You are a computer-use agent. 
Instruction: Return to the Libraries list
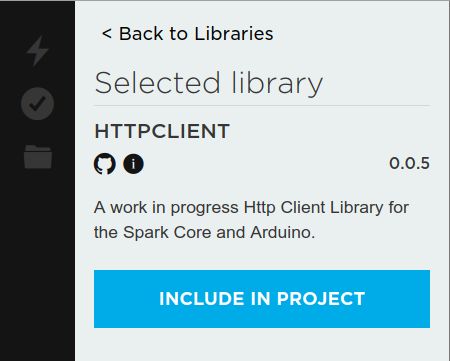pyautogui.click(x=187, y=34)
